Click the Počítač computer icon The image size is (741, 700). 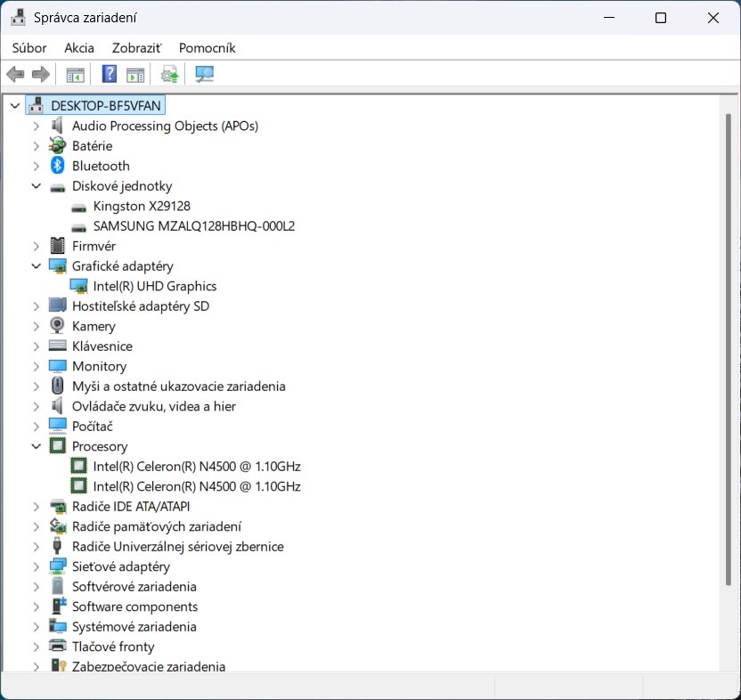tap(57, 426)
